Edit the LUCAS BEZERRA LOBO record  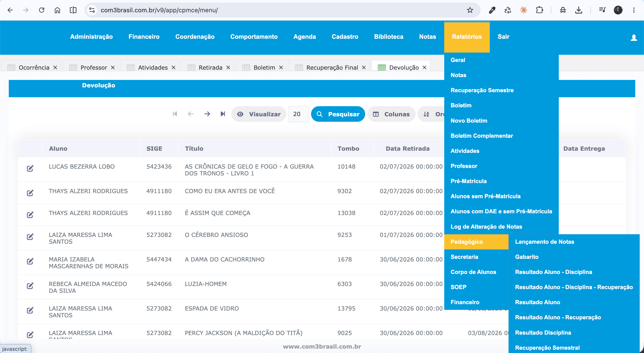click(x=30, y=168)
